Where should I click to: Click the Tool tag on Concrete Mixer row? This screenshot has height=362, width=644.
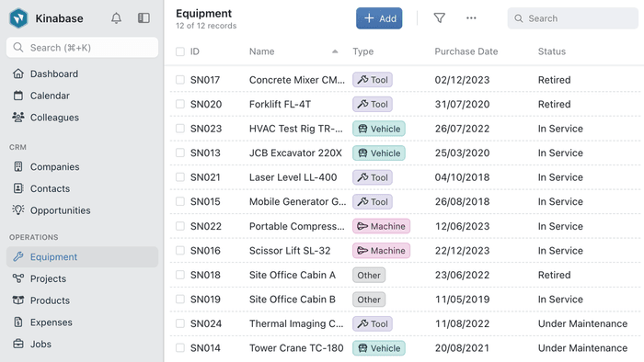(x=373, y=80)
